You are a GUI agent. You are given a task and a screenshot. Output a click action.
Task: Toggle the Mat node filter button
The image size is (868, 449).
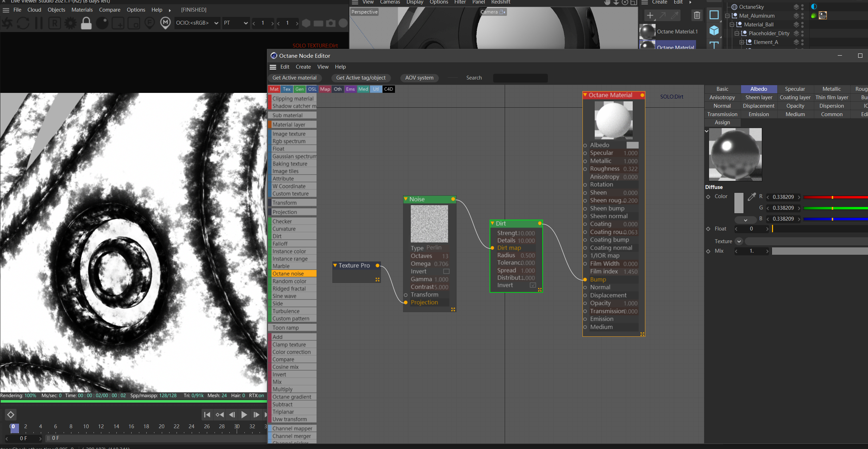[x=274, y=89]
